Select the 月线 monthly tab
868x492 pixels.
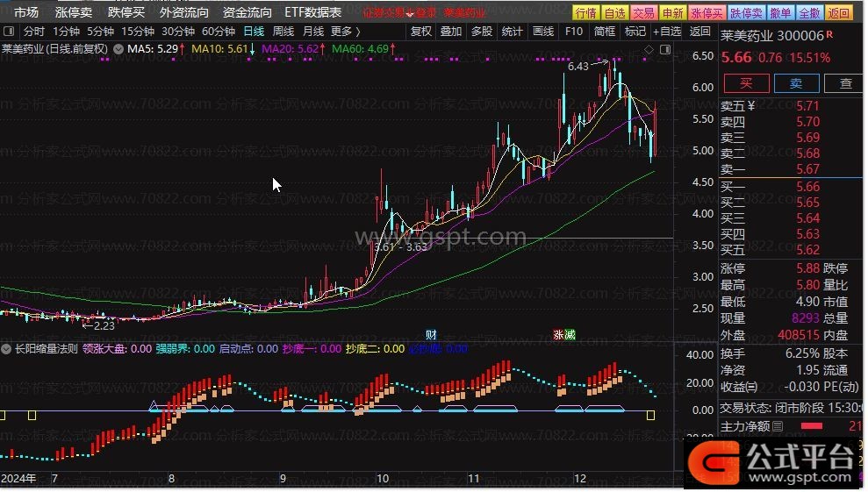pos(313,32)
